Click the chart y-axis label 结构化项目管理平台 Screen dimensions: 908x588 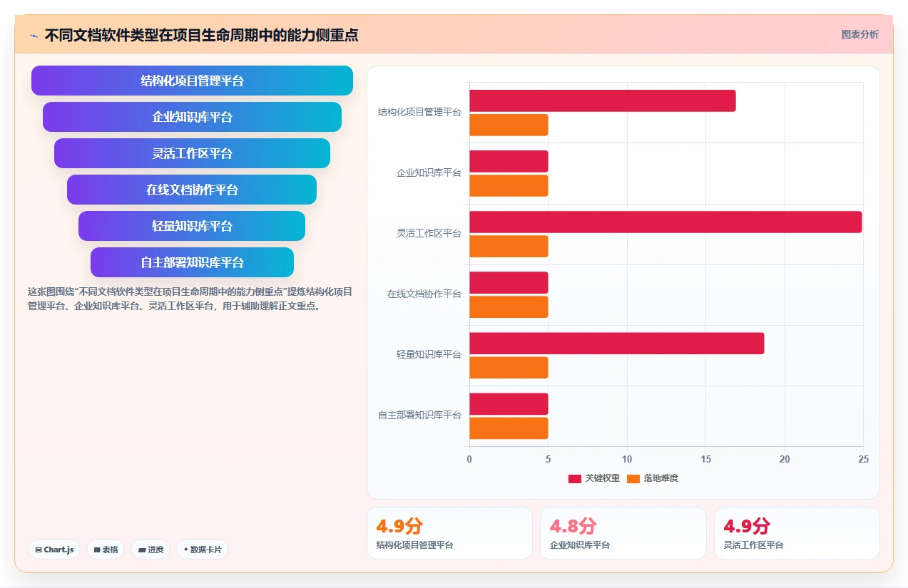pos(419,113)
